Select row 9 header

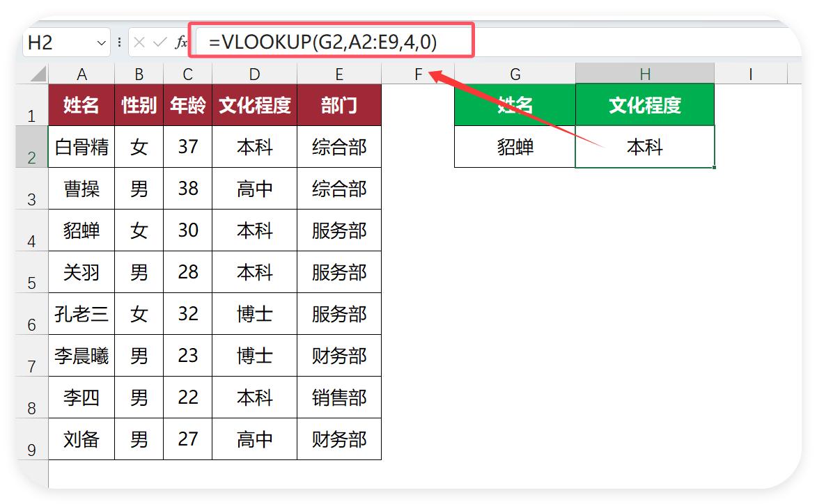32,439
